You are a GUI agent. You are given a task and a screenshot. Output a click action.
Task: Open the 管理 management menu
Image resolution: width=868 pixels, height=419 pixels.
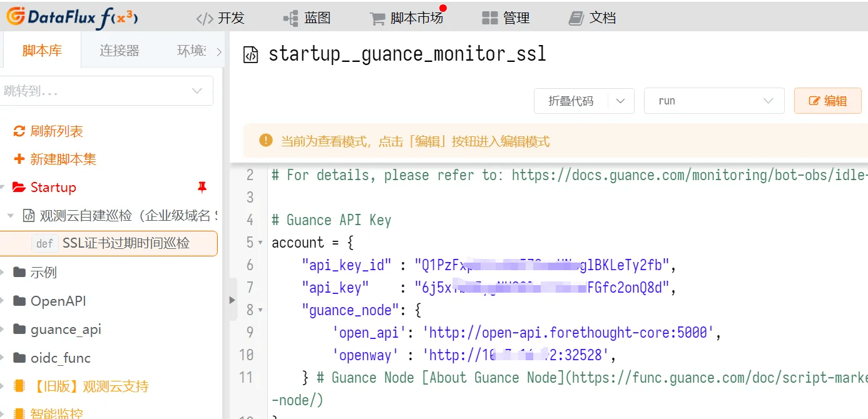tap(506, 18)
